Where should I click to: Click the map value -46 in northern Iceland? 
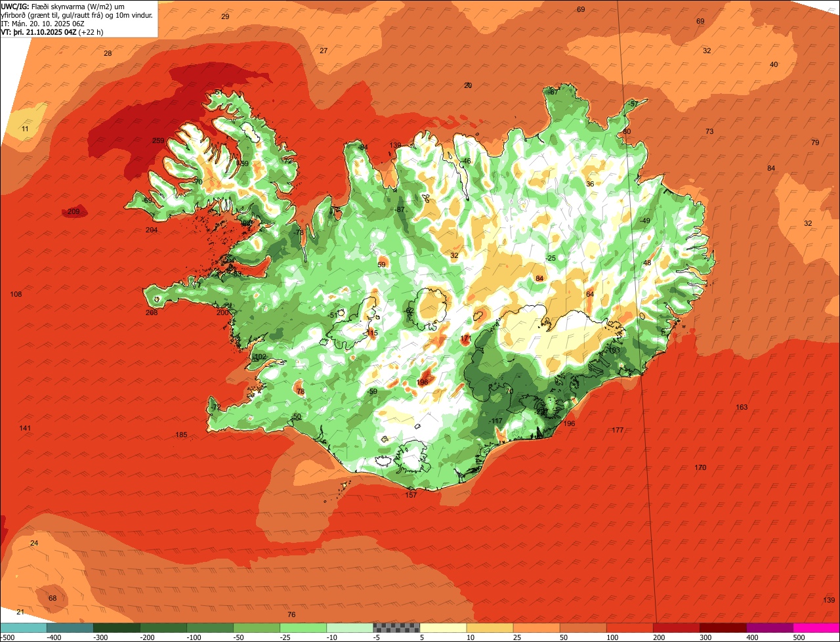tap(466, 161)
